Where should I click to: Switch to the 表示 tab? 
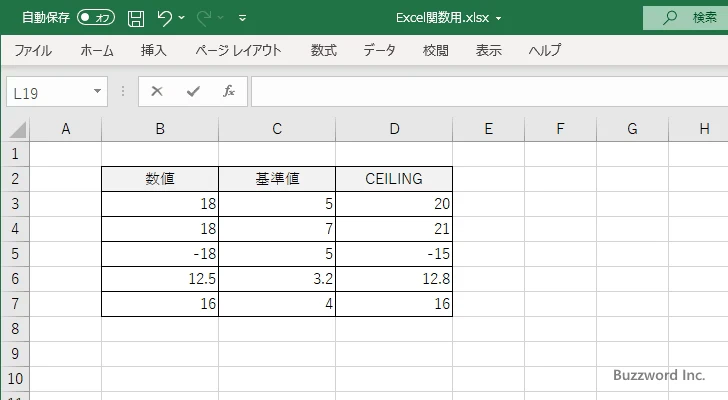(488, 50)
